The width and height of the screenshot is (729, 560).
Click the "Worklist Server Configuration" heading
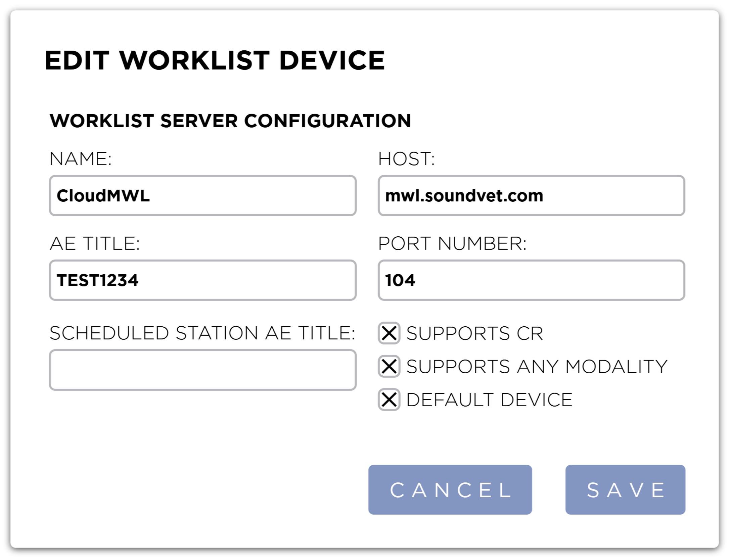click(x=230, y=121)
